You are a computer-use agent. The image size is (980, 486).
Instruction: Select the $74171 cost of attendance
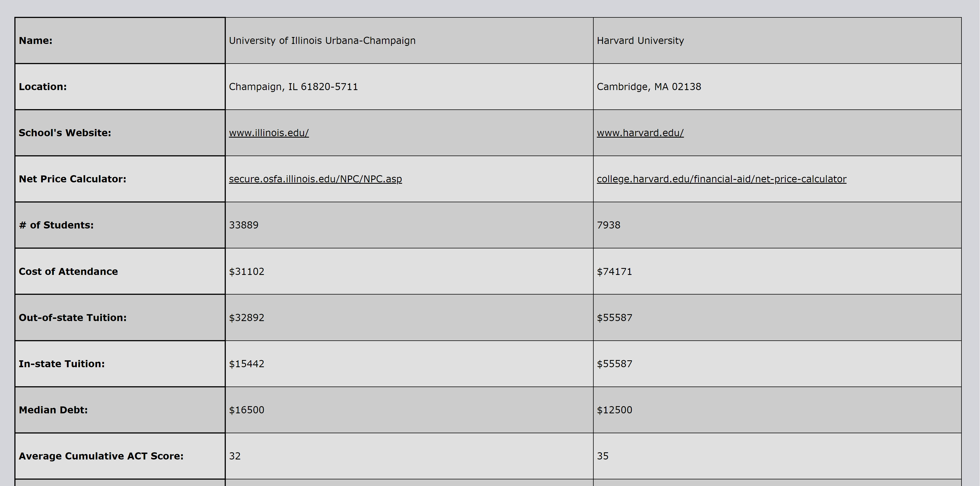pos(614,272)
